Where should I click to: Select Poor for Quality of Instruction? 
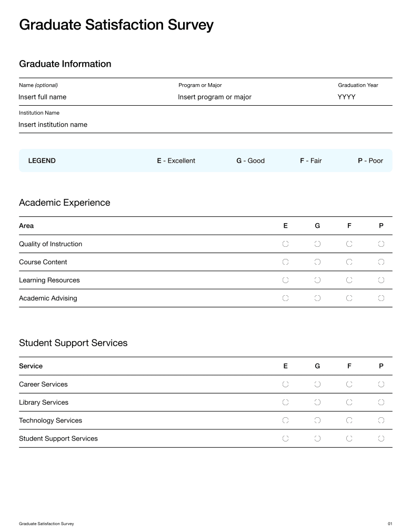[x=381, y=244]
